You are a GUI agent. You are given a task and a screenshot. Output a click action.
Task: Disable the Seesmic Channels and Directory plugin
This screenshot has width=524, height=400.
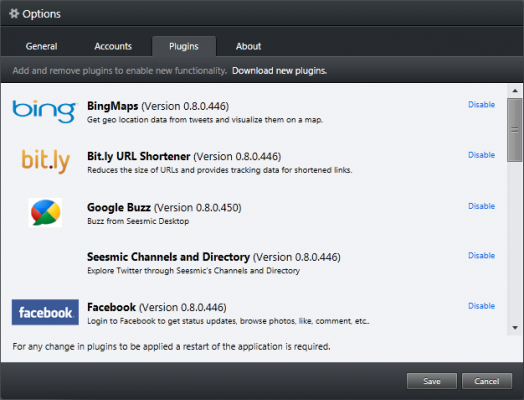click(x=481, y=256)
